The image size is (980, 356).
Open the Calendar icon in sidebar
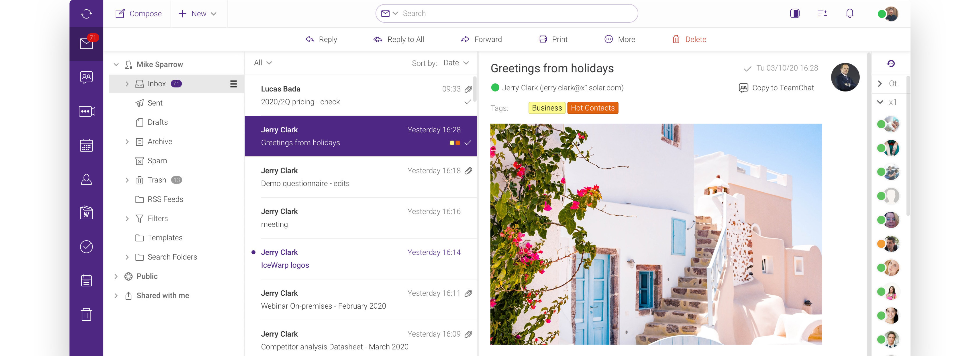pos(86,146)
